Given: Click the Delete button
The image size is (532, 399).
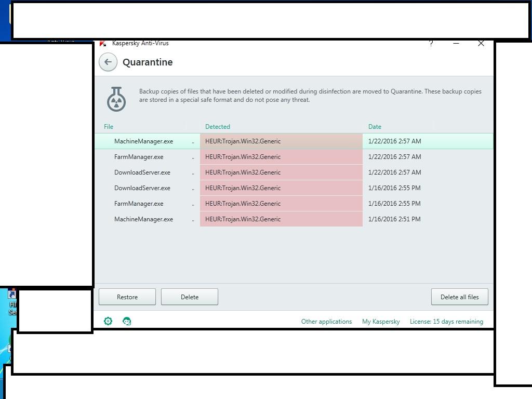Looking at the screenshot, I should (x=190, y=297).
